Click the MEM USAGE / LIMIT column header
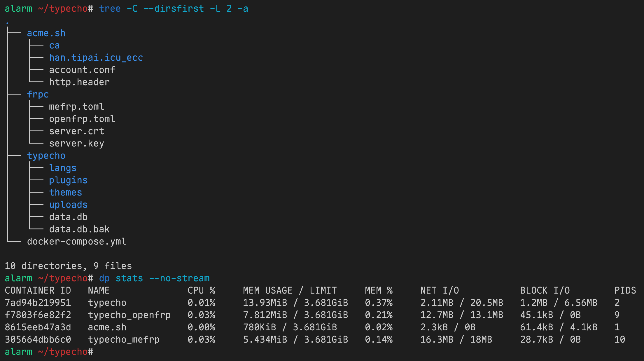The image size is (644, 361). point(290,291)
